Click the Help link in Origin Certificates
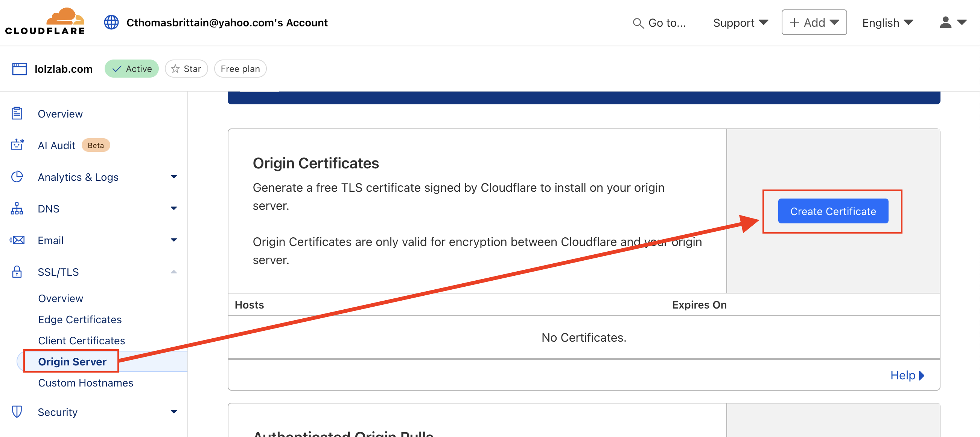Image resolution: width=980 pixels, height=437 pixels. [907, 376]
